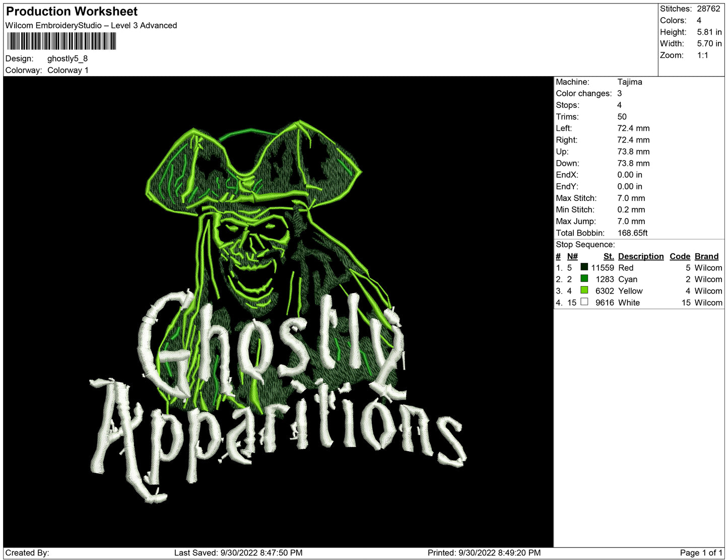
Task: Click the pirate's tricorn hat in the design
Action: 252,161
